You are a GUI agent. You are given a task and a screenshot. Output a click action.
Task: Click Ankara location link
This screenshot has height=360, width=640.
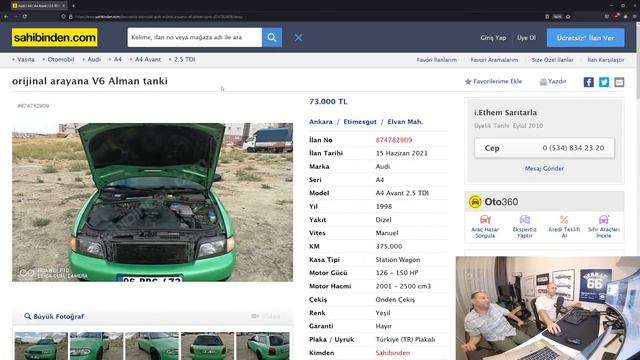click(x=321, y=122)
